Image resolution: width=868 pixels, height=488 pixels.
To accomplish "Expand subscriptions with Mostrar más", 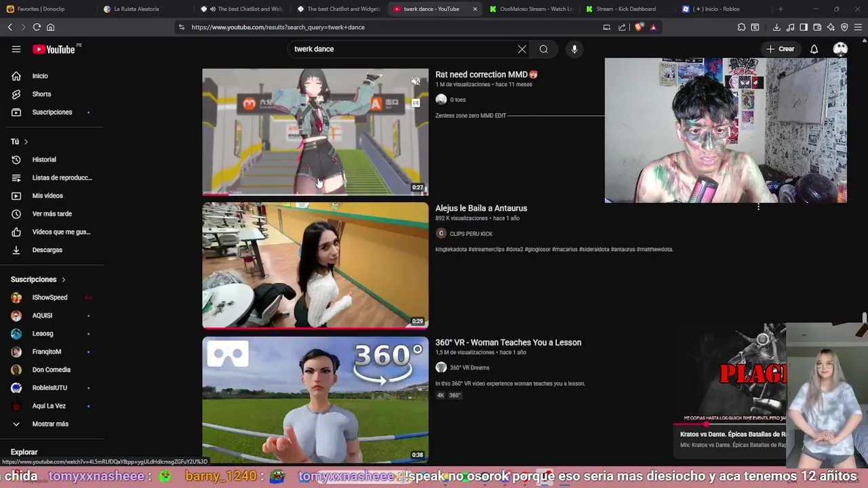I will 52,424.
